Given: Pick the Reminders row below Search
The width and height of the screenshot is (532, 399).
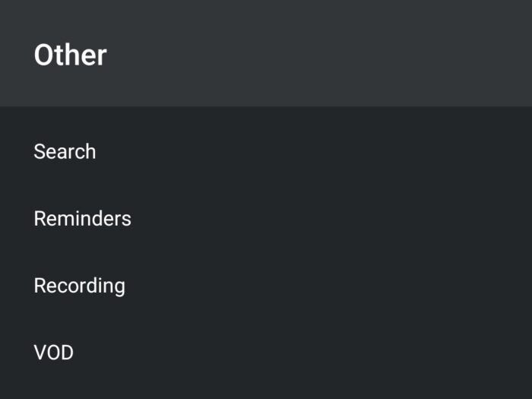Looking at the screenshot, I should click(82, 219).
